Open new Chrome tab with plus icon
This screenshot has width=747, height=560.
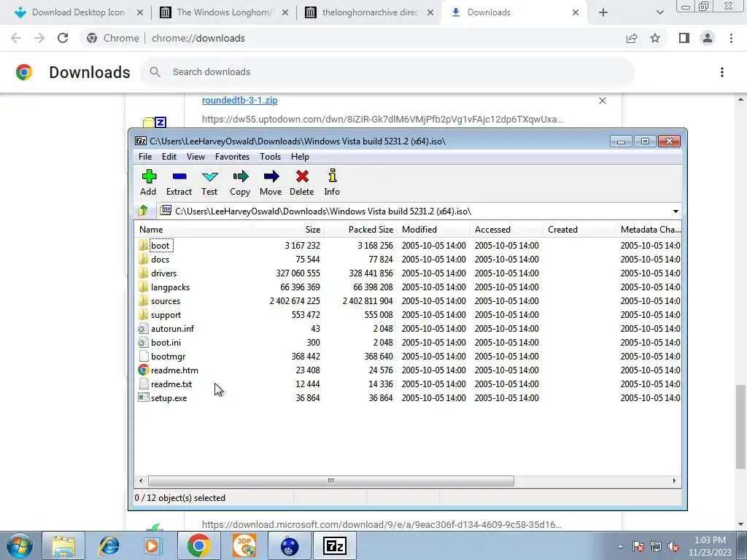(603, 12)
